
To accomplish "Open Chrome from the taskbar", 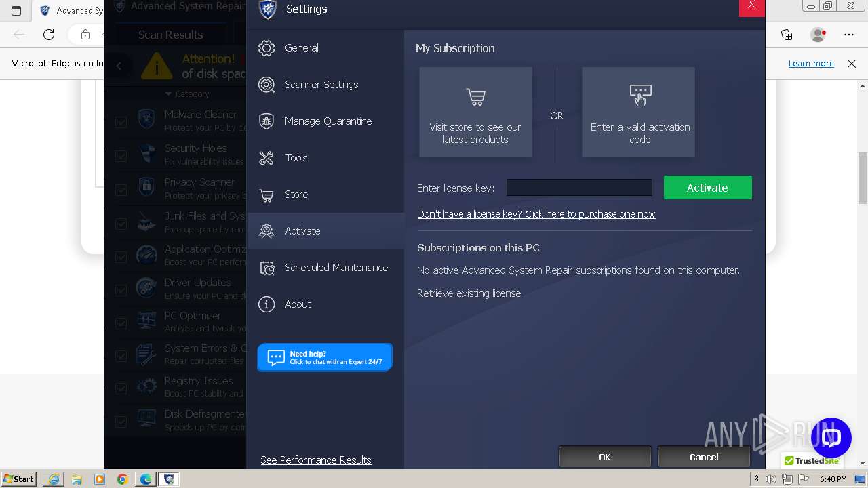I will point(123,479).
